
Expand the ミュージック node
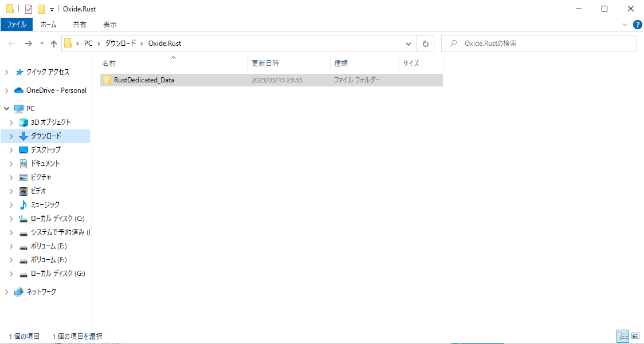[x=11, y=205]
